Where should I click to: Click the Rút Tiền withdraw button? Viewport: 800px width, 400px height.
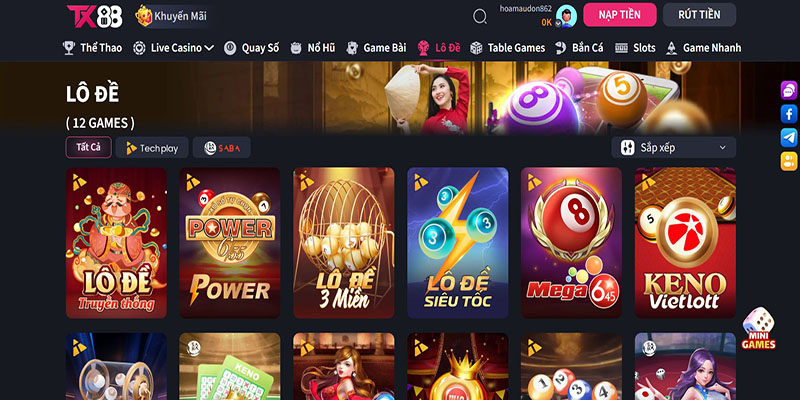coord(699,15)
